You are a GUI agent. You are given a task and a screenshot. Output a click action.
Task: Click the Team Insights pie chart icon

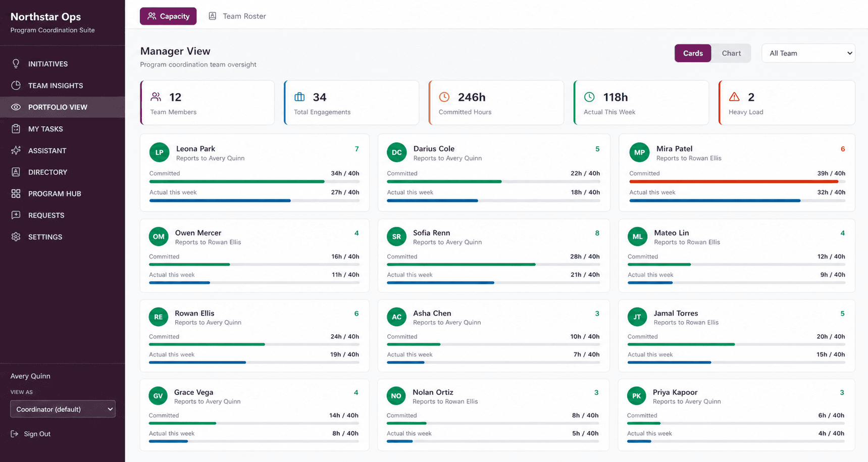point(16,85)
